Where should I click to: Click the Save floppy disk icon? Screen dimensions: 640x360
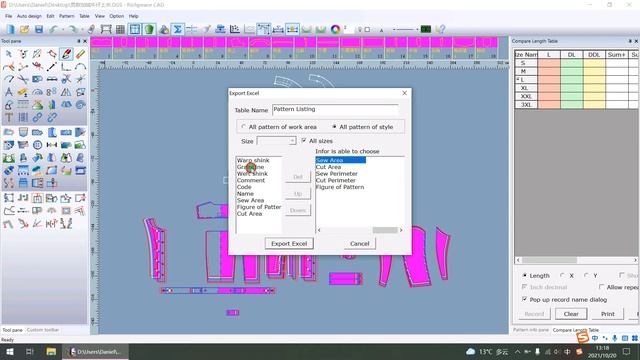(x=39, y=29)
